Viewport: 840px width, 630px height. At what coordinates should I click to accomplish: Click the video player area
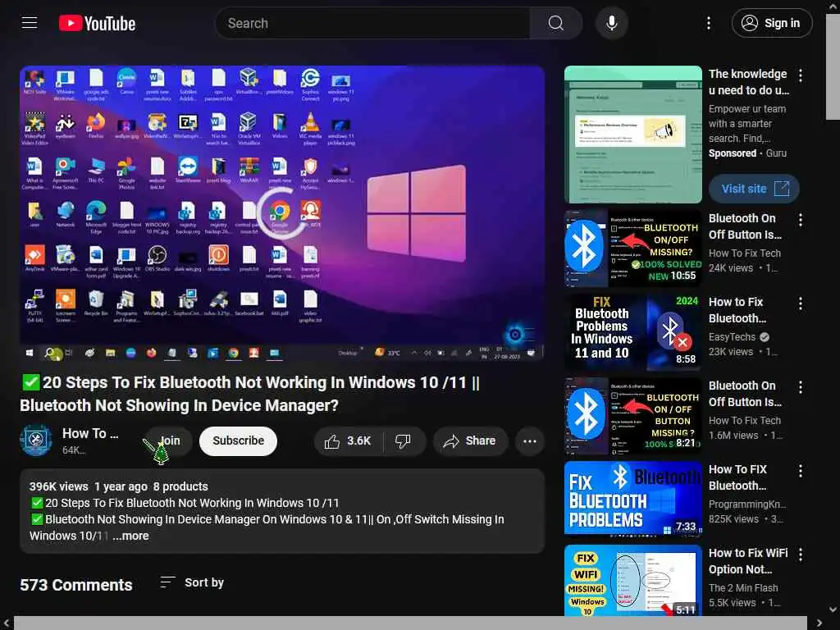click(x=282, y=214)
